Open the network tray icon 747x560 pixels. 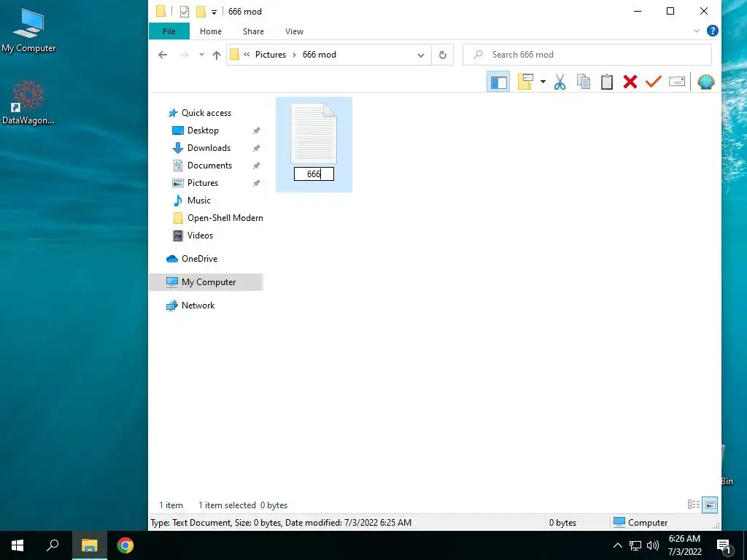click(635, 545)
